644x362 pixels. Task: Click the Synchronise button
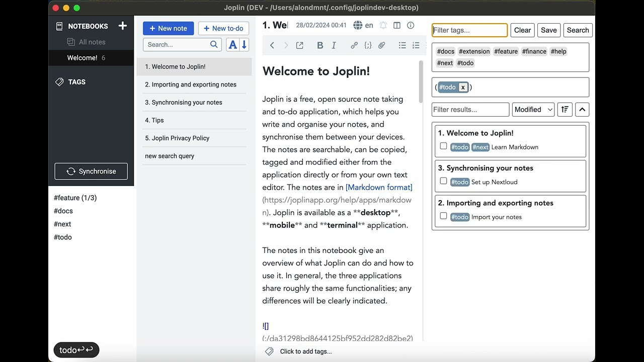(91, 171)
